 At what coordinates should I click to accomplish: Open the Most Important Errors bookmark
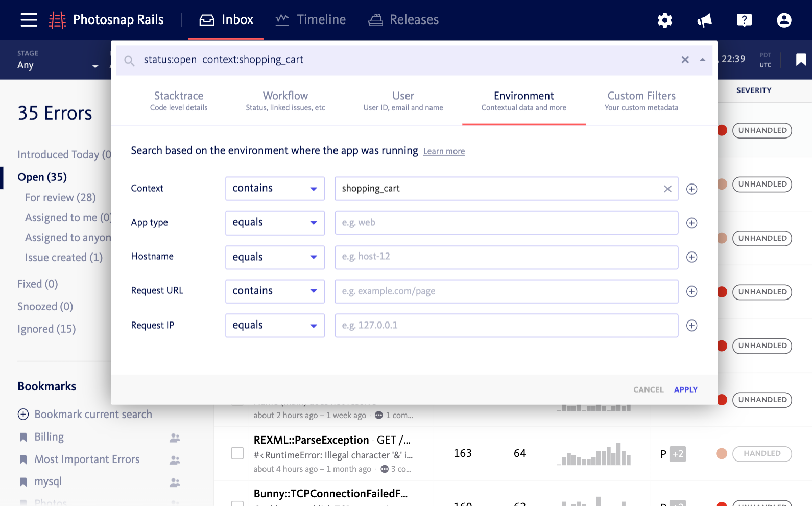click(87, 459)
